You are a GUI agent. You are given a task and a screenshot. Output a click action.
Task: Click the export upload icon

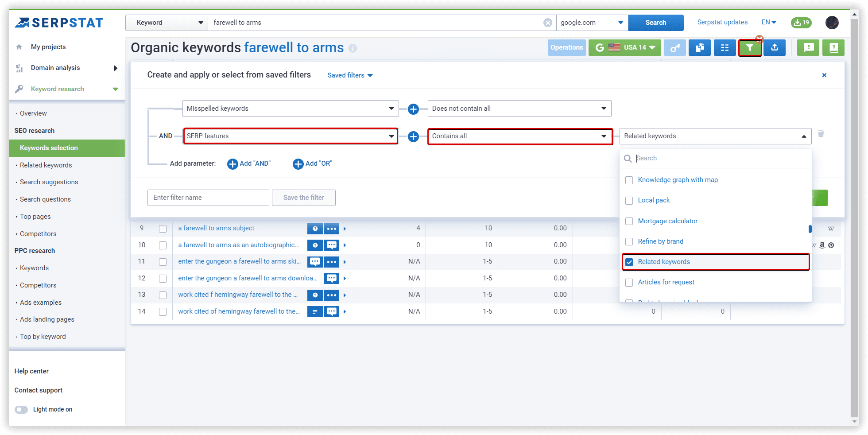coord(775,47)
